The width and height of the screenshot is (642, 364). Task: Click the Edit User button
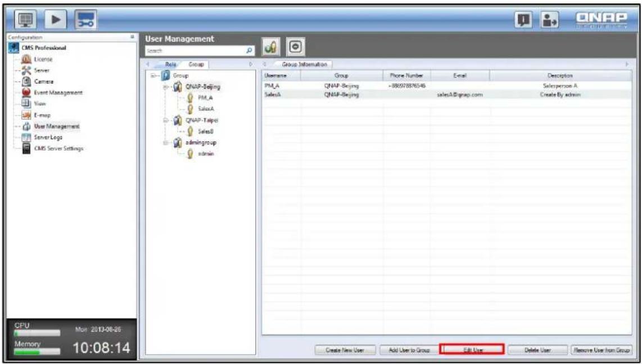(471, 350)
